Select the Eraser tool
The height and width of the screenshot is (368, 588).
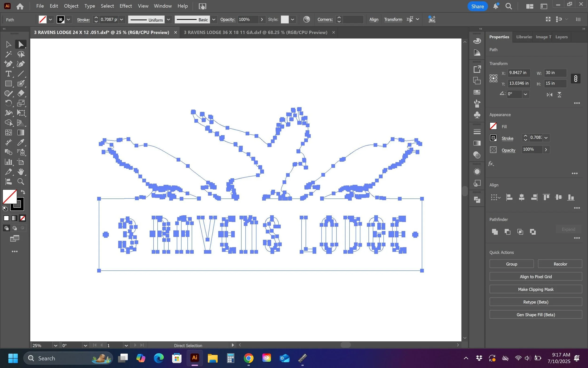[x=21, y=93]
